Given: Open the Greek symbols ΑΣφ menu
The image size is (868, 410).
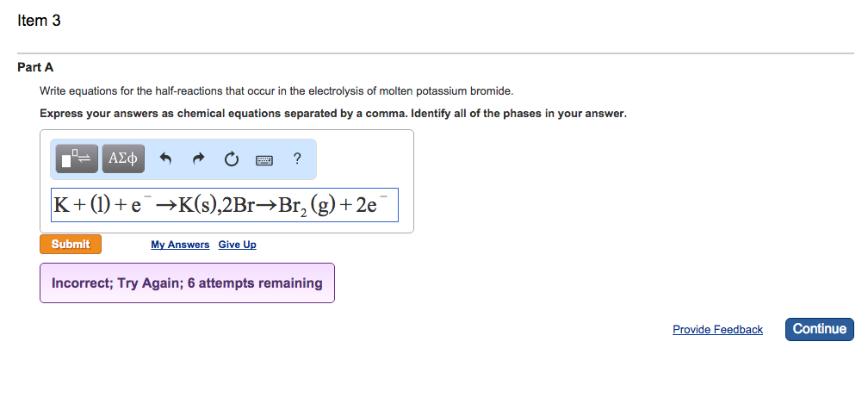Looking at the screenshot, I should pos(124,158).
